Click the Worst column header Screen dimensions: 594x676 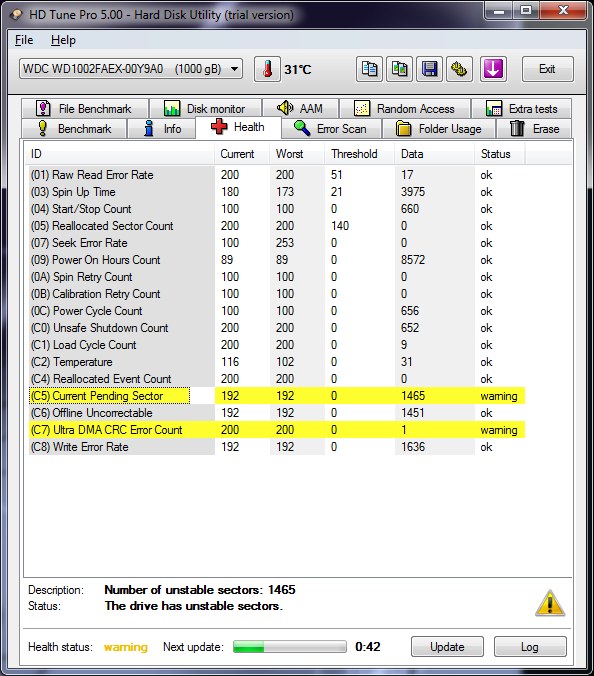(x=297, y=154)
